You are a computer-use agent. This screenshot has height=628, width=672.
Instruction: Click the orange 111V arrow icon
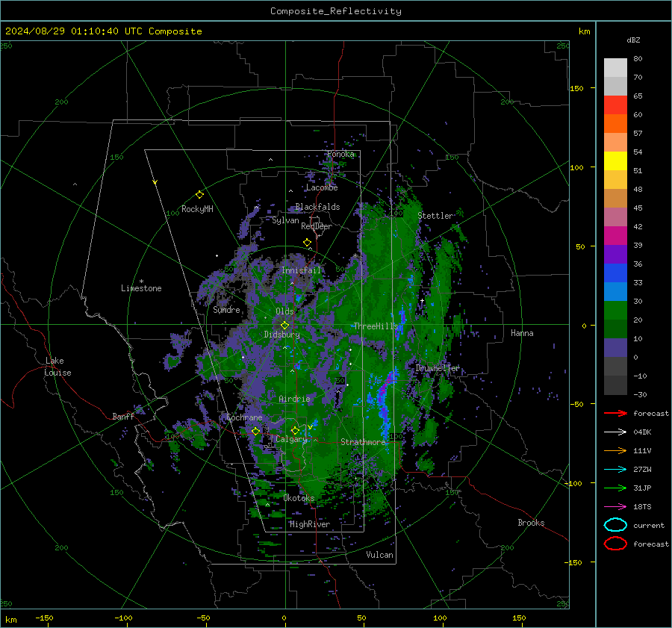tap(615, 450)
